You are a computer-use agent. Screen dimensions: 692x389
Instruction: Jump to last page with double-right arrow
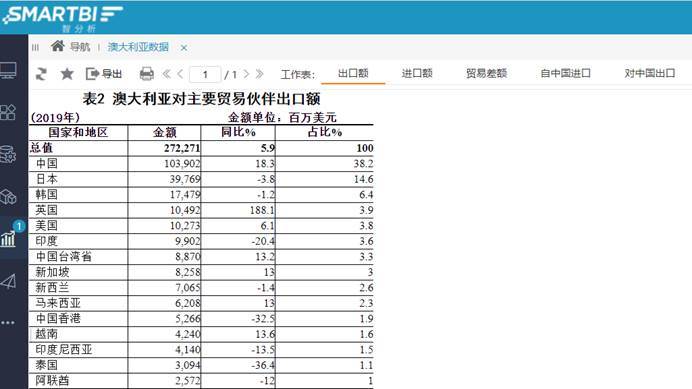point(260,74)
